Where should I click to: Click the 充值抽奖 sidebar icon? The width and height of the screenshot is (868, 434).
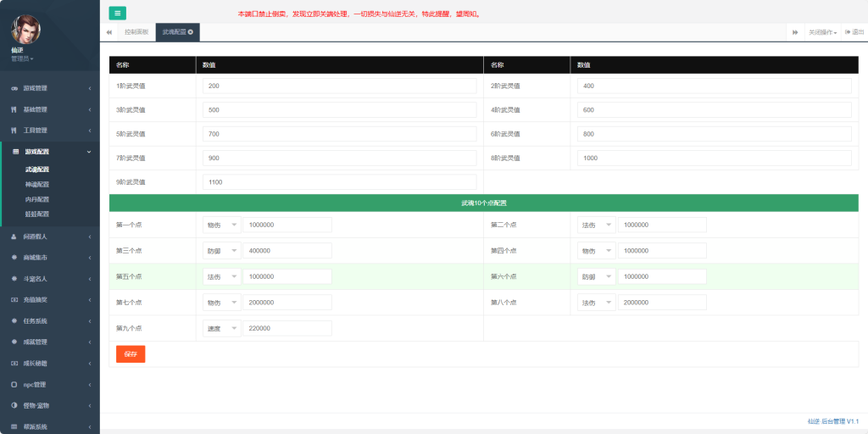click(x=14, y=300)
